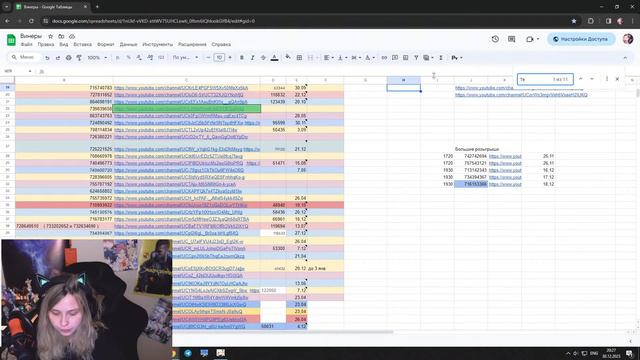Open the Правка menu

click(46, 44)
